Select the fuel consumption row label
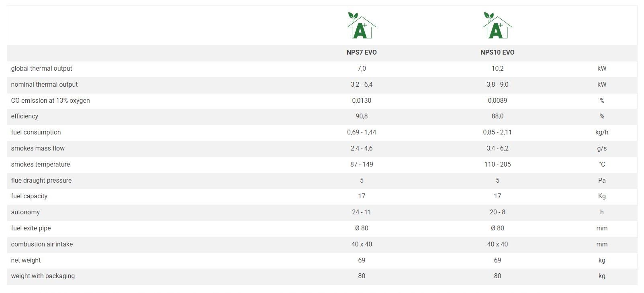The height and width of the screenshot is (293, 644). coord(36,132)
